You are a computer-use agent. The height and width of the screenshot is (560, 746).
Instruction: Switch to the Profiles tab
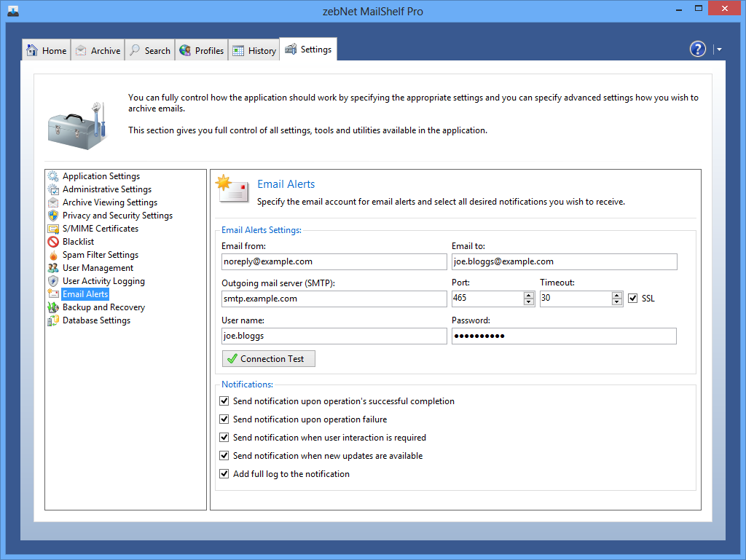(x=202, y=50)
